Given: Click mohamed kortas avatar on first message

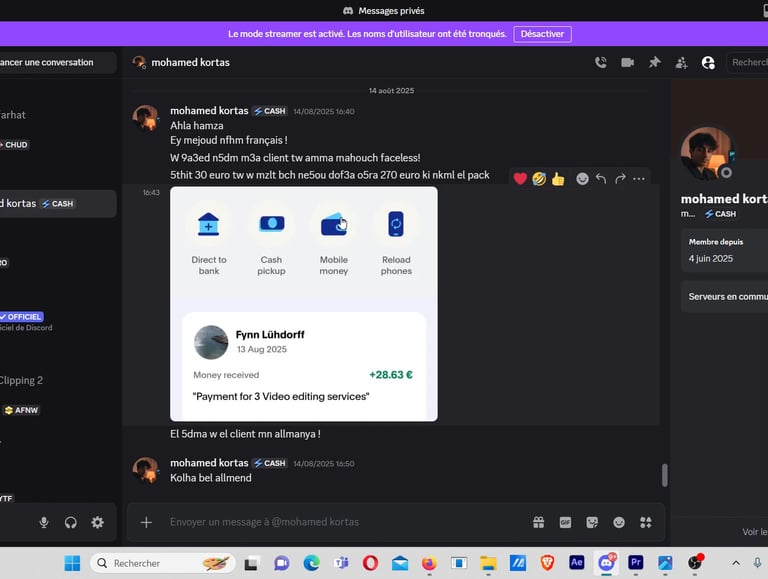Looking at the screenshot, I should pos(145,118).
